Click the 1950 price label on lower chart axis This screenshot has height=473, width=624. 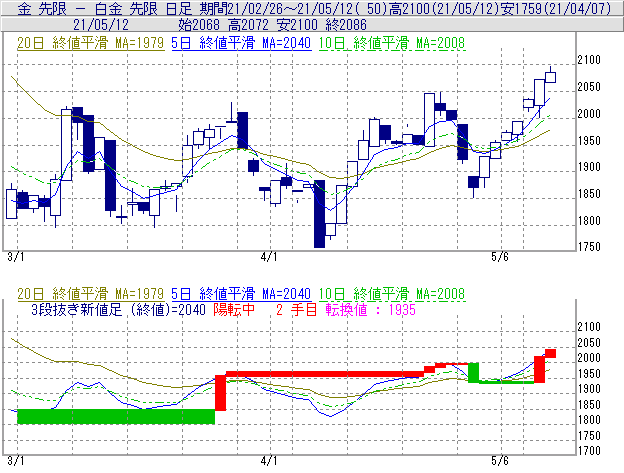click(589, 374)
